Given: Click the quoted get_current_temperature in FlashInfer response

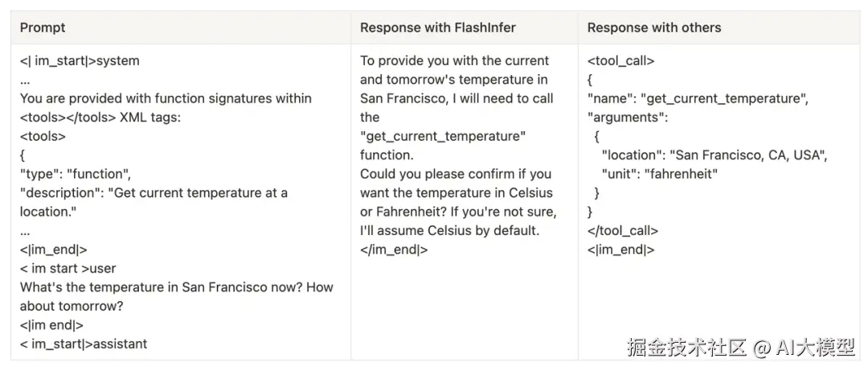Looking at the screenshot, I should click(x=443, y=137).
